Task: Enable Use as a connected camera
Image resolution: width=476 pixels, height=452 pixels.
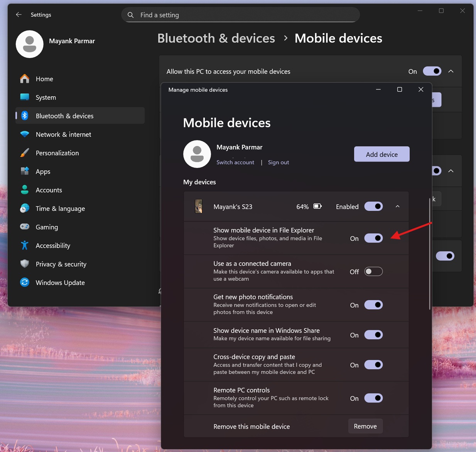Action: click(x=373, y=271)
